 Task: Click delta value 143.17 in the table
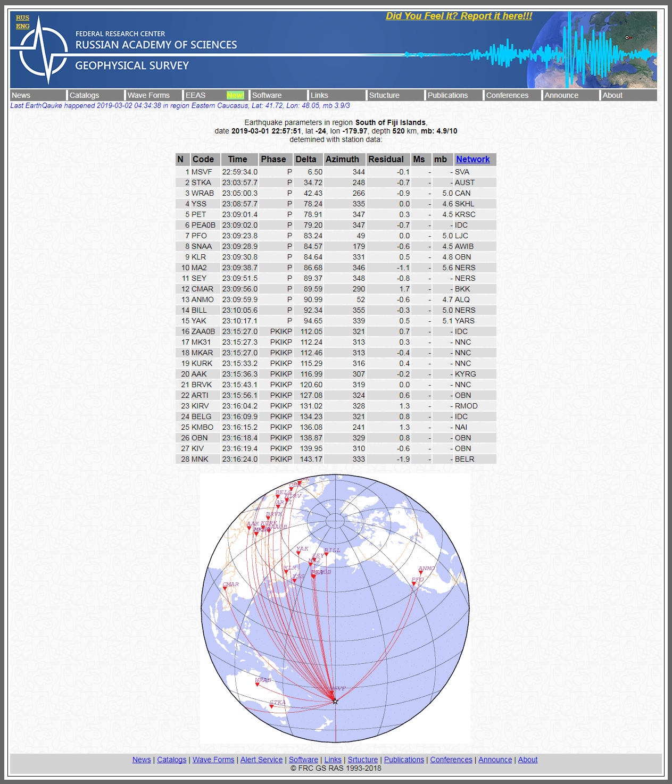(x=311, y=459)
